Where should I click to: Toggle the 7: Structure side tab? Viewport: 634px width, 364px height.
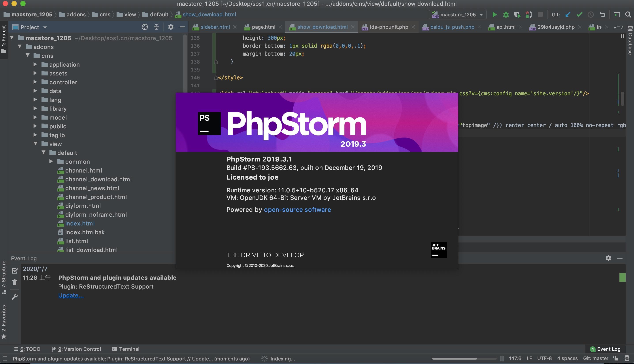pos(4,277)
